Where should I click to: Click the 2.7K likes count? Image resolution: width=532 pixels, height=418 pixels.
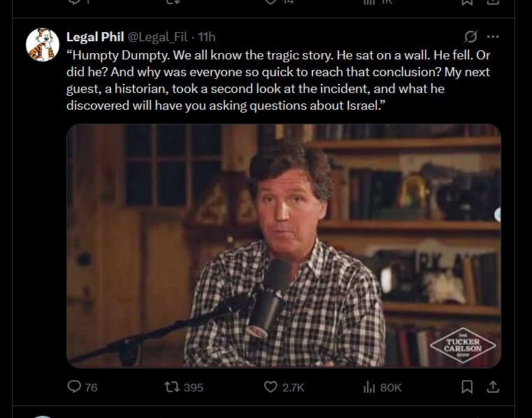click(294, 387)
